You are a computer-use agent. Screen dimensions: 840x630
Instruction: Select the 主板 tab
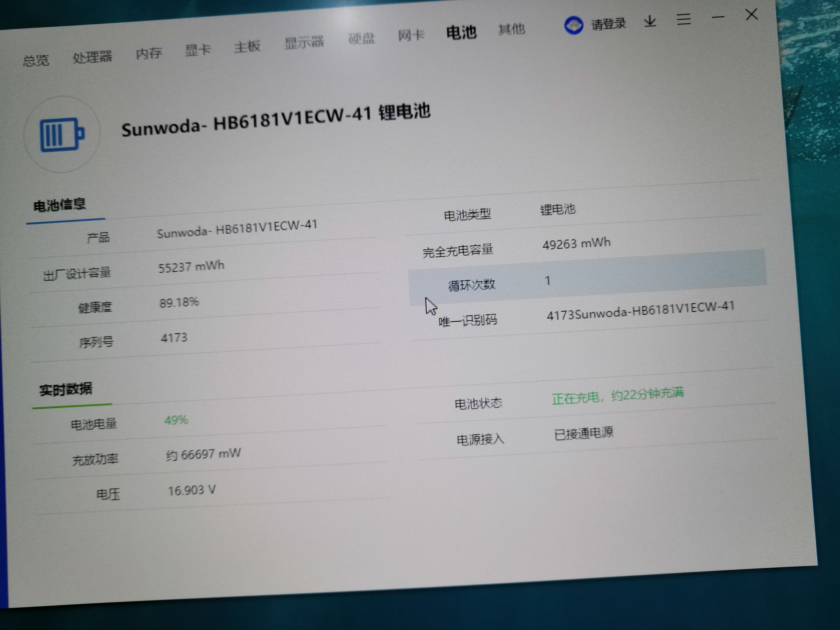(247, 47)
